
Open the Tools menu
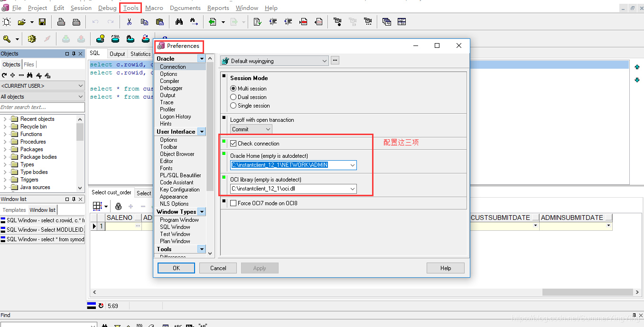tap(131, 8)
